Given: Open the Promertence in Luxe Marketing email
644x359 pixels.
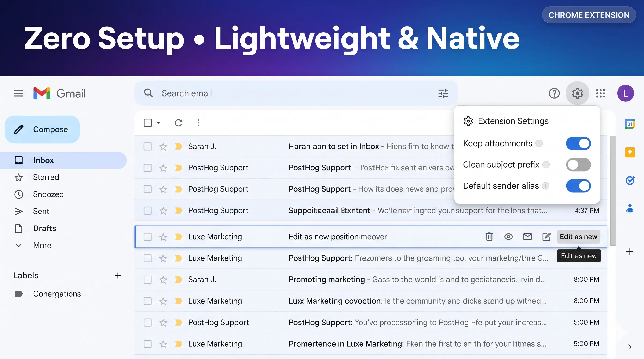Looking at the screenshot, I should point(371,344).
